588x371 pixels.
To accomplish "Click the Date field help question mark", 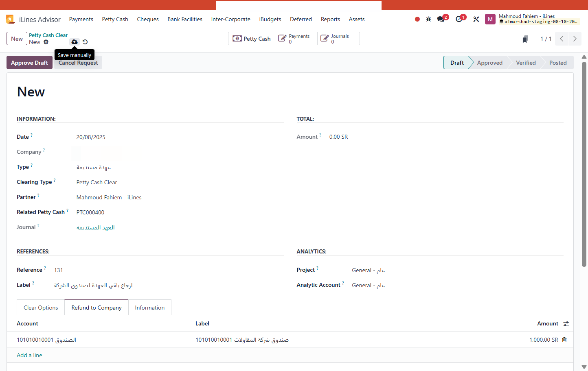I will [x=31, y=135].
